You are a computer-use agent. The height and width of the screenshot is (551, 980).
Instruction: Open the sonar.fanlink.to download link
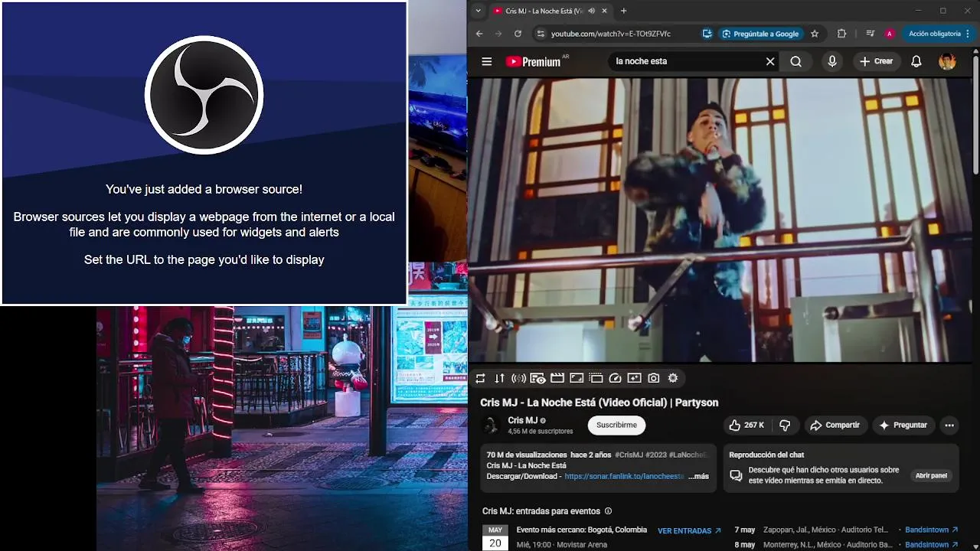624,476
